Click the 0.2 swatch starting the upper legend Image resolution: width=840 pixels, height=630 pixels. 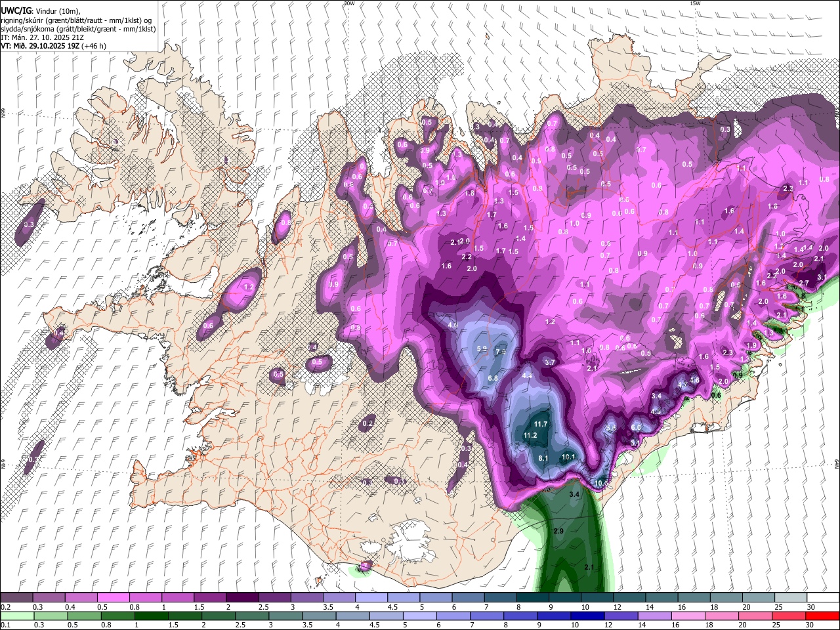16,598
